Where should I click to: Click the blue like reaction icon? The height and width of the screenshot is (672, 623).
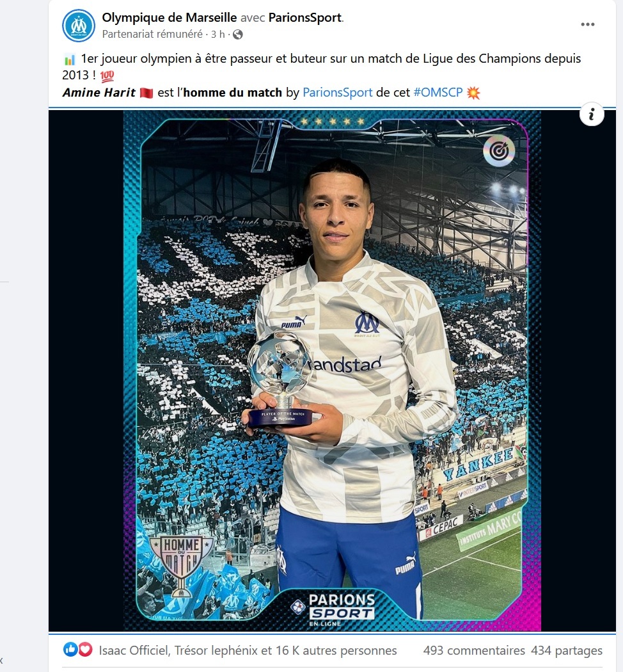click(70, 650)
